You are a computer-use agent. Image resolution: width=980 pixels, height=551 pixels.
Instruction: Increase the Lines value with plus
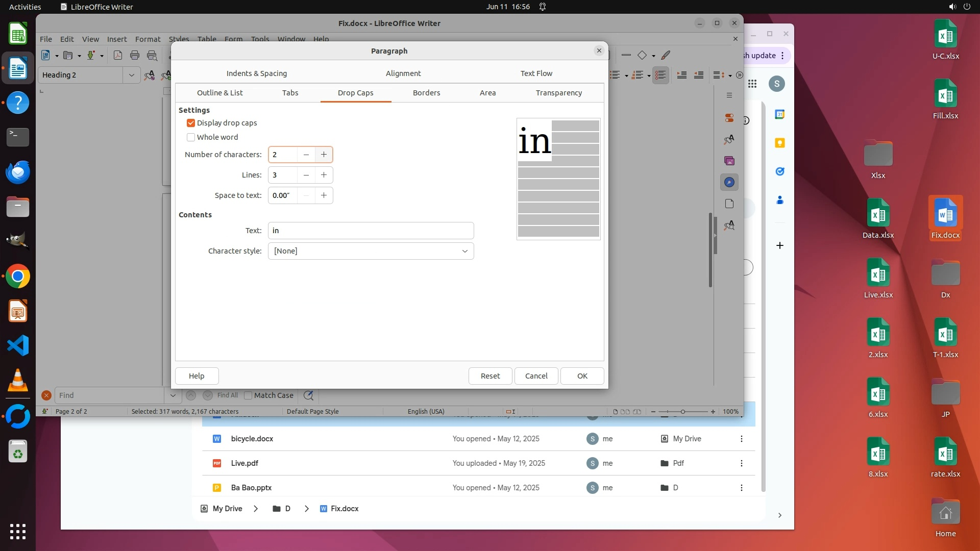(324, 175)
